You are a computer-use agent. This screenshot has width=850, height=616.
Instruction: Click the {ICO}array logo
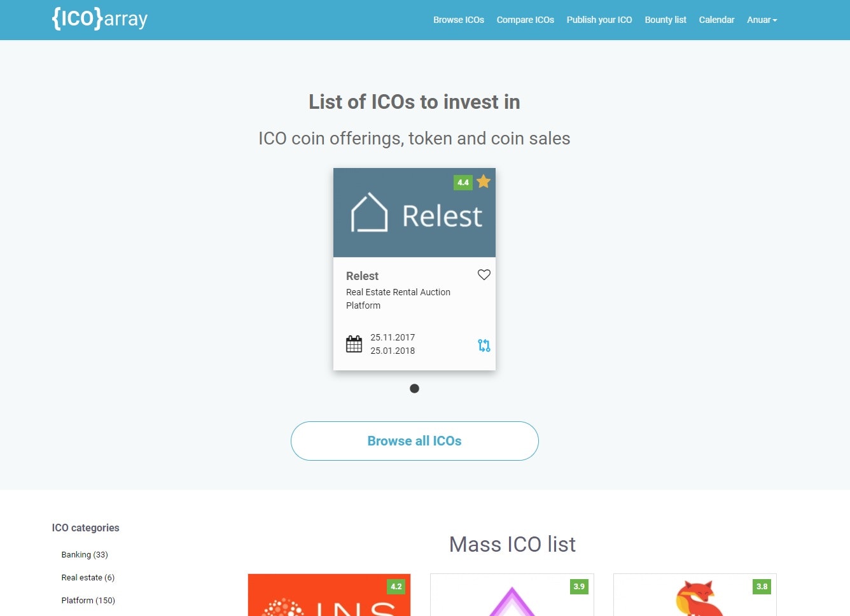point(99,19)
